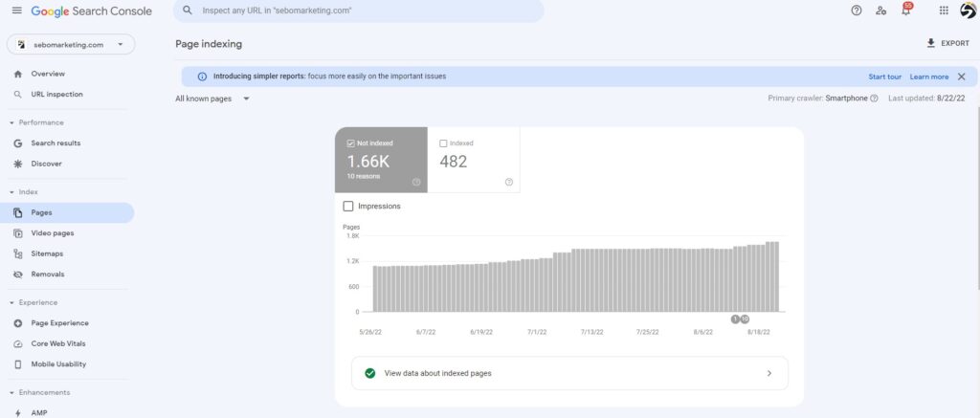Collapse the Performance sidebar section
980x418 pixels.
pyautogui.click(x=11, y=122)
